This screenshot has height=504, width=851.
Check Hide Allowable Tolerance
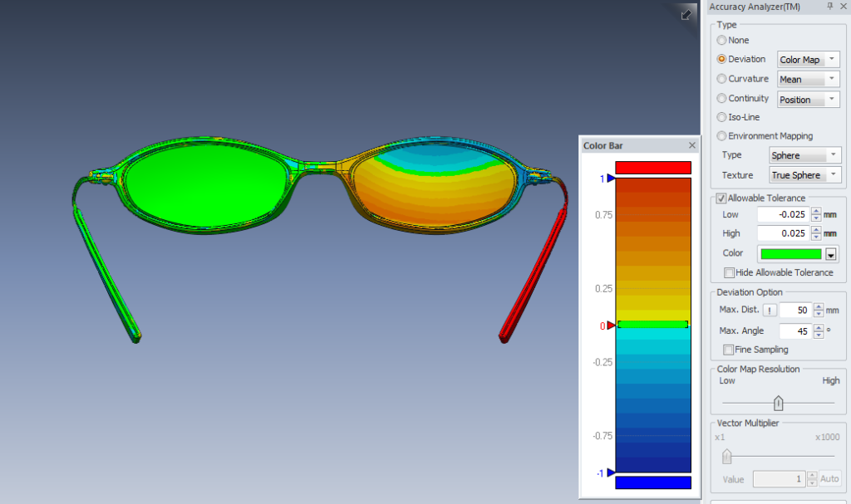click(x=730, y=272)
